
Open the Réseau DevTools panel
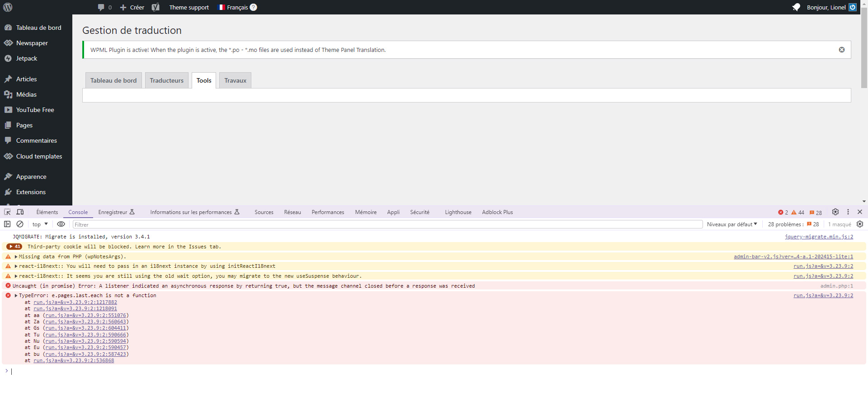click(292, 212)
